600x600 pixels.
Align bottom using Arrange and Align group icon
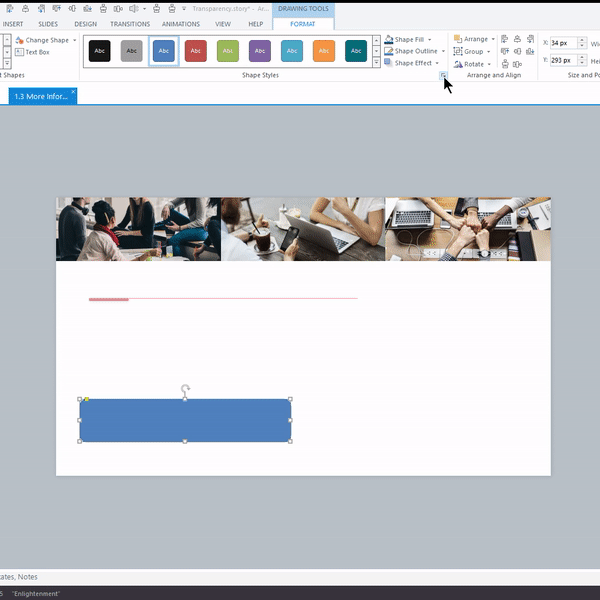click(530, 51)
